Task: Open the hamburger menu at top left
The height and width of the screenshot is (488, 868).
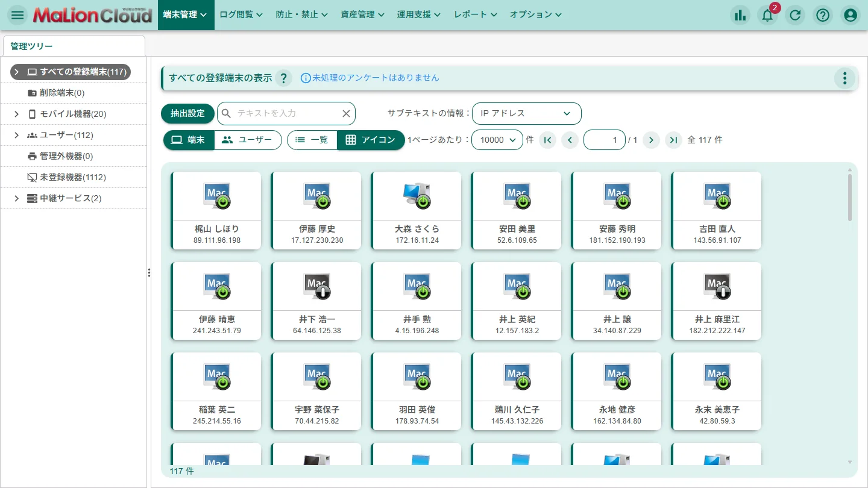Action: [x=17, y=15]
